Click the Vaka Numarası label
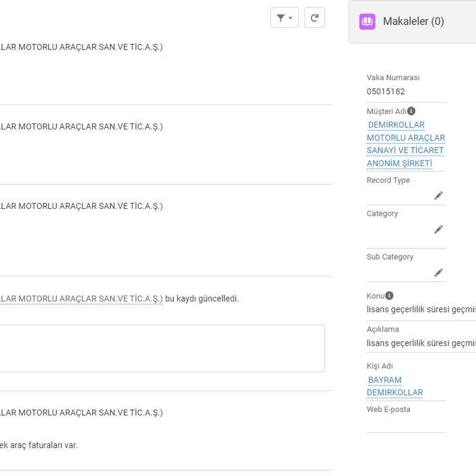 (x=393, y=77)
